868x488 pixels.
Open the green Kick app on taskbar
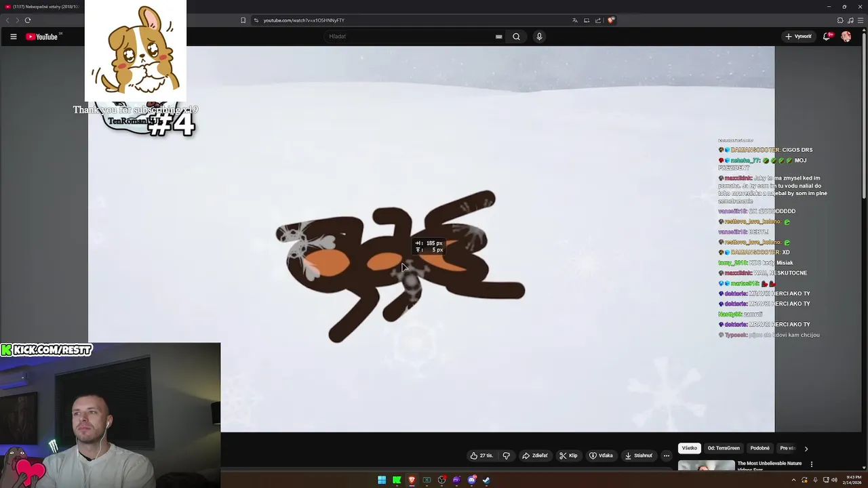click(397, 480)
